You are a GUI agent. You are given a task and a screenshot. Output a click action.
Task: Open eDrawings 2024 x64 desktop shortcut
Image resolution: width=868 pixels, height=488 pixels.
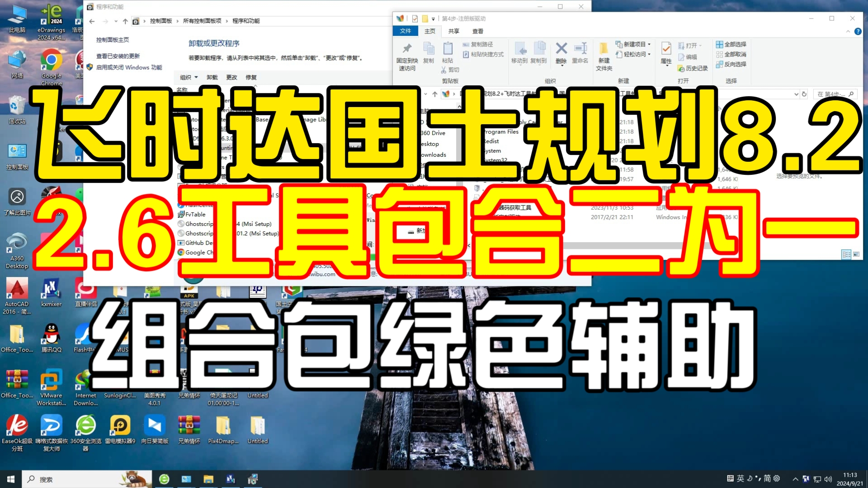click(51, 22)
